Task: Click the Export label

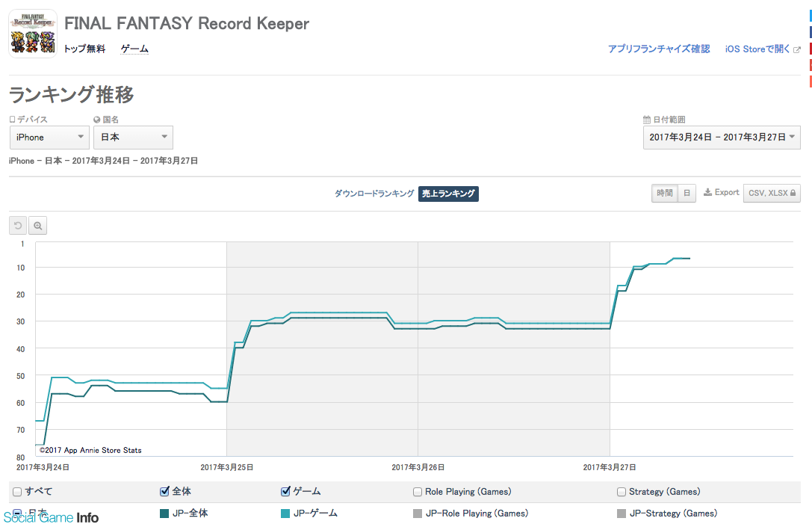Action: pyautogui.click(x=727, y=192)
